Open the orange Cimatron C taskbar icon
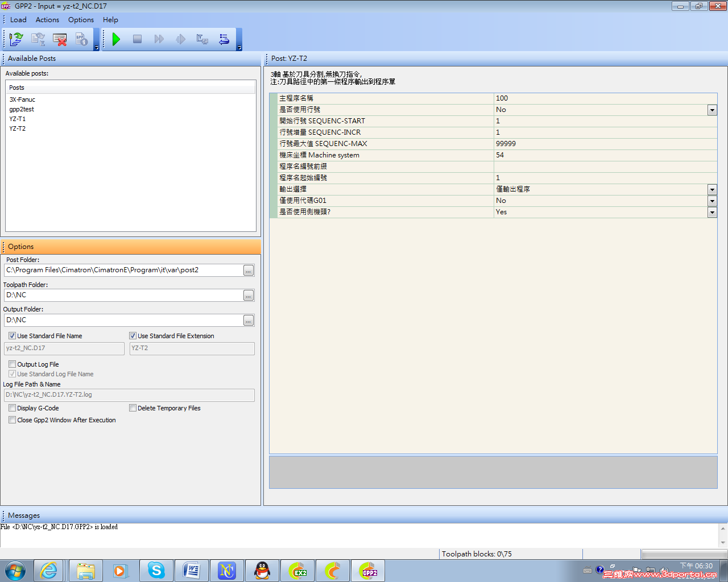This screenshot has height=582, width=728. [x=332, y=571]
